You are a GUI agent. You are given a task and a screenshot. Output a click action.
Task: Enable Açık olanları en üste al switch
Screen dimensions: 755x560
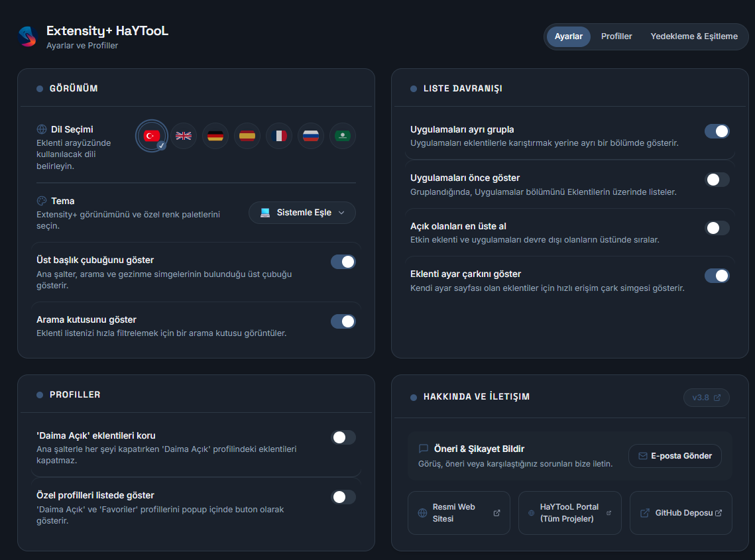tap(717, 228)
